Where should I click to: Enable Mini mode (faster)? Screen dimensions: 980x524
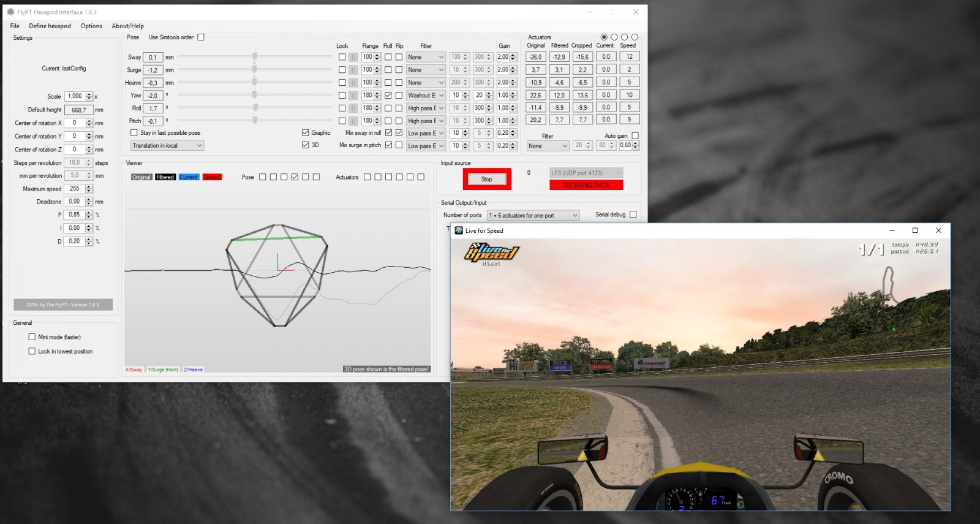pyautogui.click(x=32, y=336)
